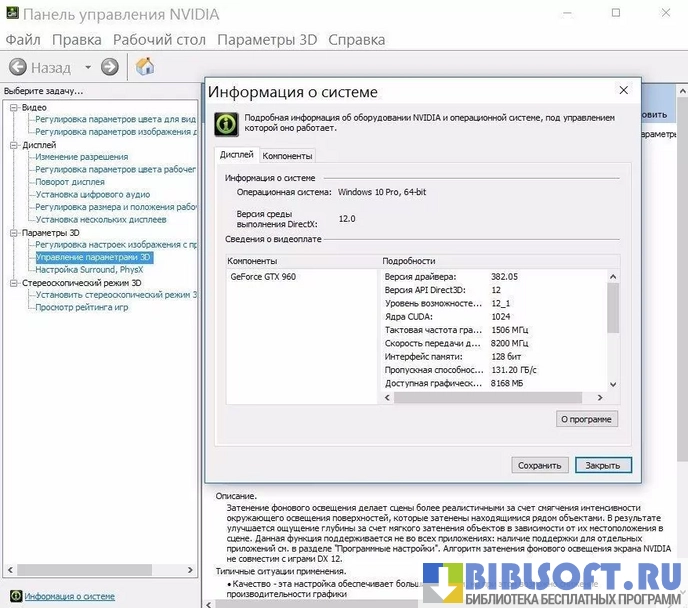Click the NVIDIA logo in title bar
Viewport: 688px width, 608px height.
pos(10,15)
